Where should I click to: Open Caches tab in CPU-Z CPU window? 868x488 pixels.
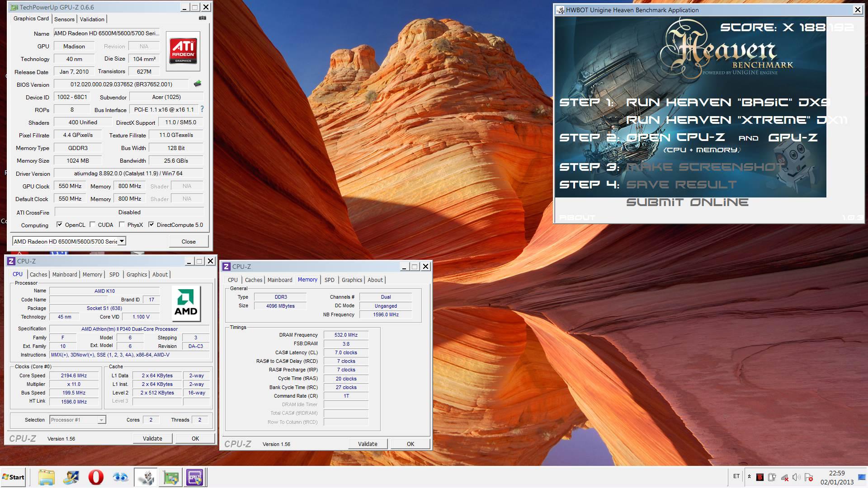pos(38,274)
